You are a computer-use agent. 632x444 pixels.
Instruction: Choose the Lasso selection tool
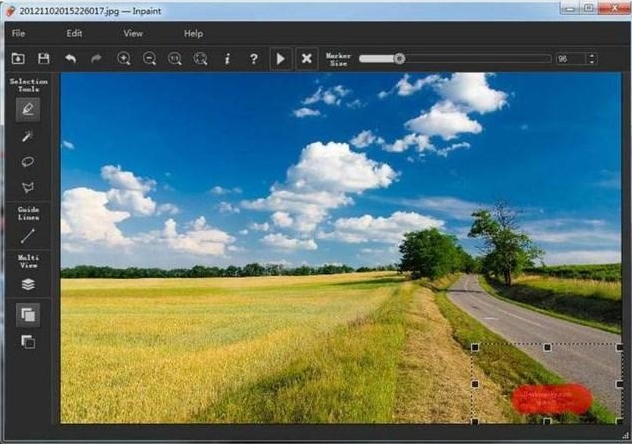(28, 162)
